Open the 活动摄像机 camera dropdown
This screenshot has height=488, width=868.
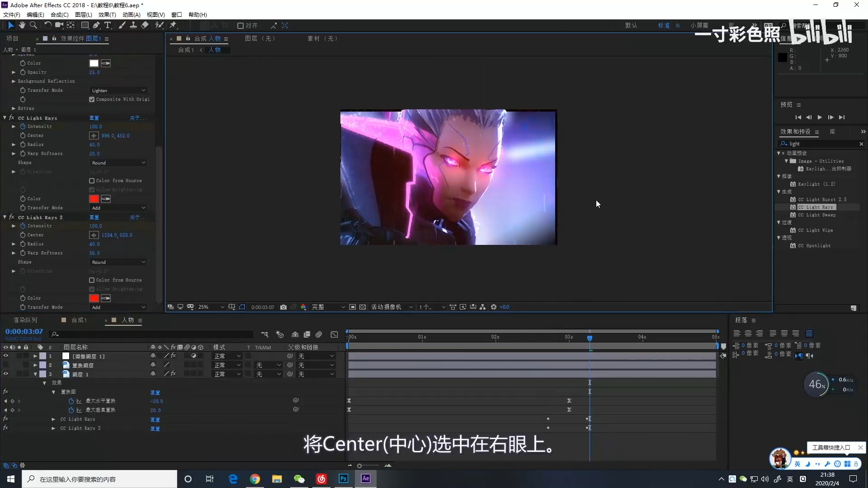[392, 307]
